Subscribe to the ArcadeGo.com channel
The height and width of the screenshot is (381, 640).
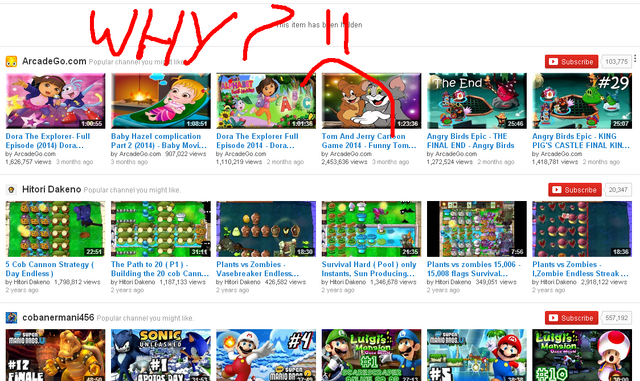[571, 62]
